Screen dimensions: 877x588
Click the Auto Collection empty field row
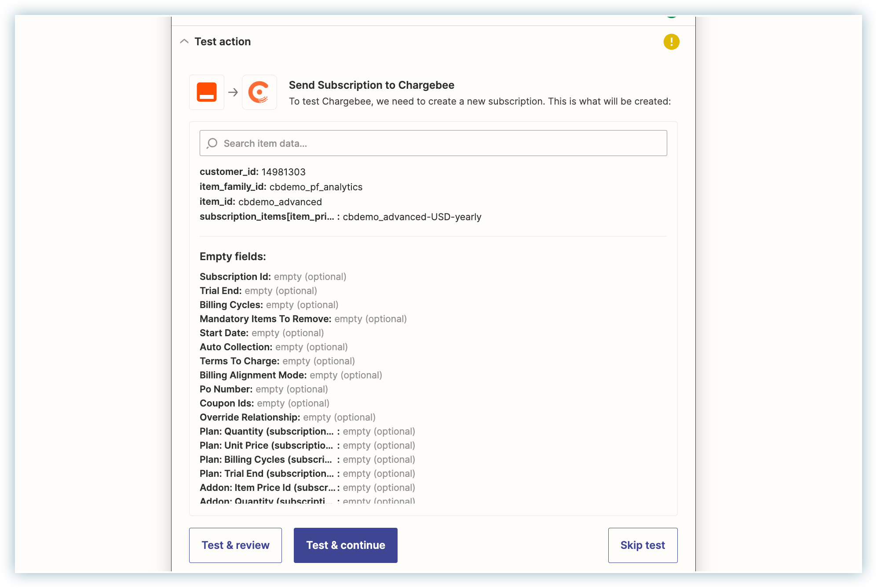click(x=274, y=347)
